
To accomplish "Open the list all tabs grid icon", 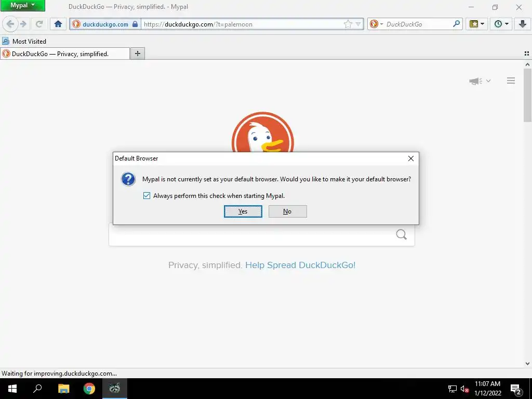I will tap(527, 54).
